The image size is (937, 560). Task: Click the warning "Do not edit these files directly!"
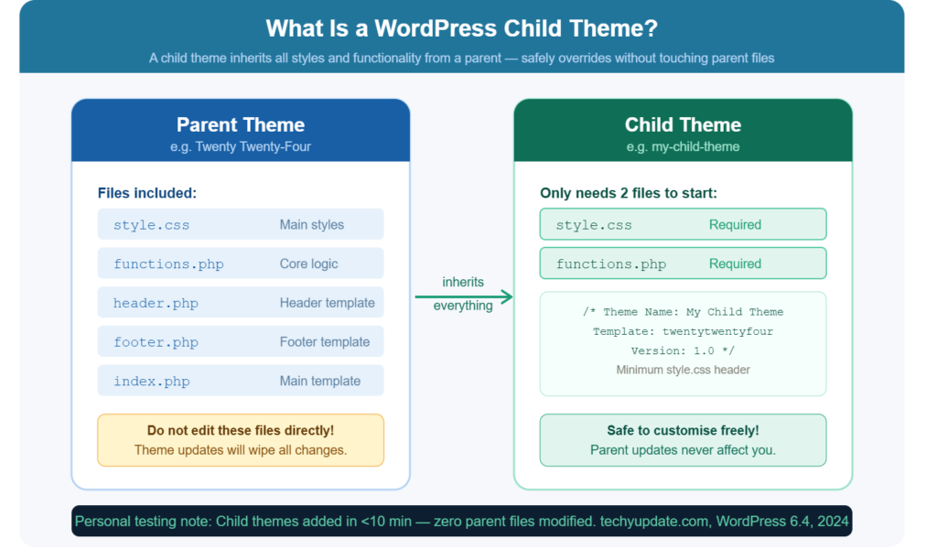(x=241, y=430)
